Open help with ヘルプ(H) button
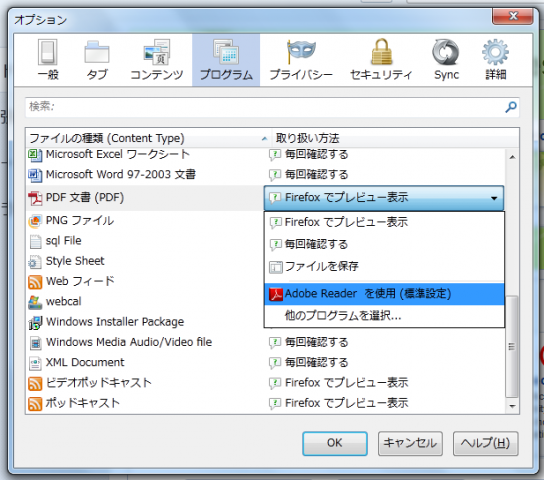Viewport: 544px width, 480px height. tap(485, 443)
